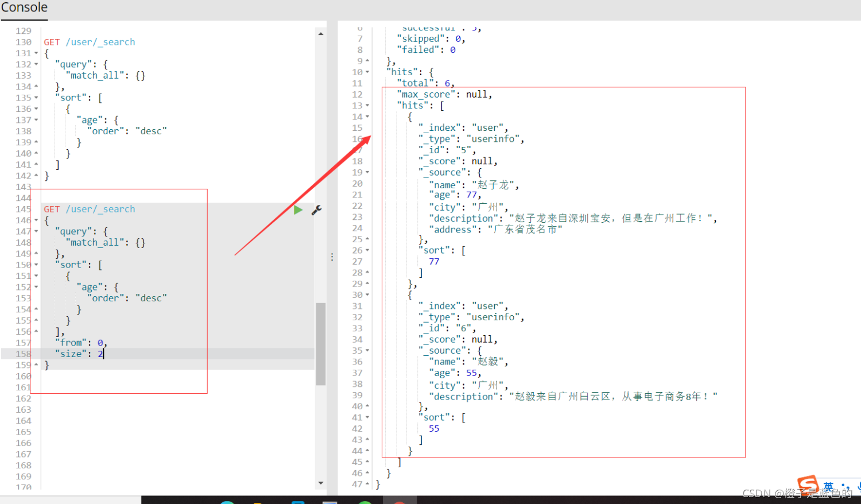Click "GET /user/_search" on line 145

(x=90, y=209)
